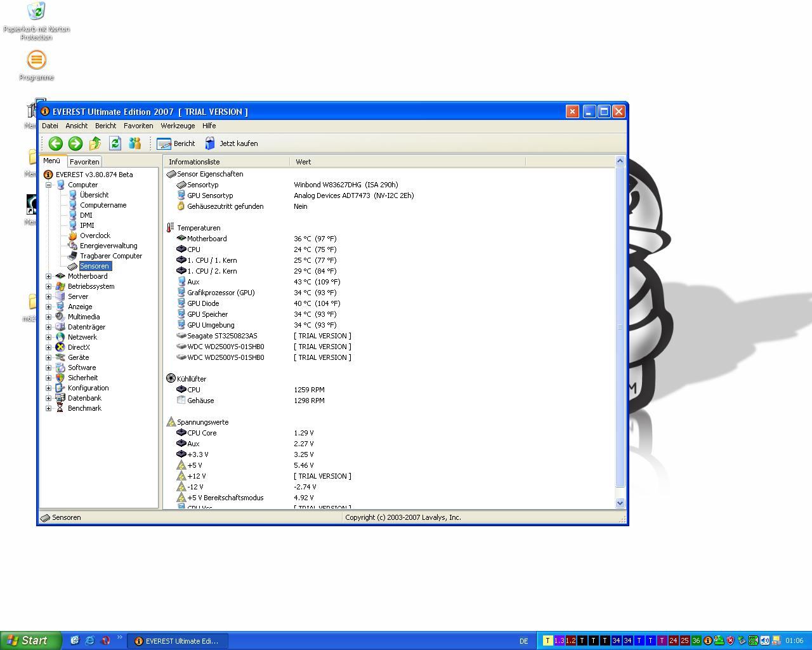The image size is (812, 650).
Task: Open the Werkzeuge menu
Action: 178,126
